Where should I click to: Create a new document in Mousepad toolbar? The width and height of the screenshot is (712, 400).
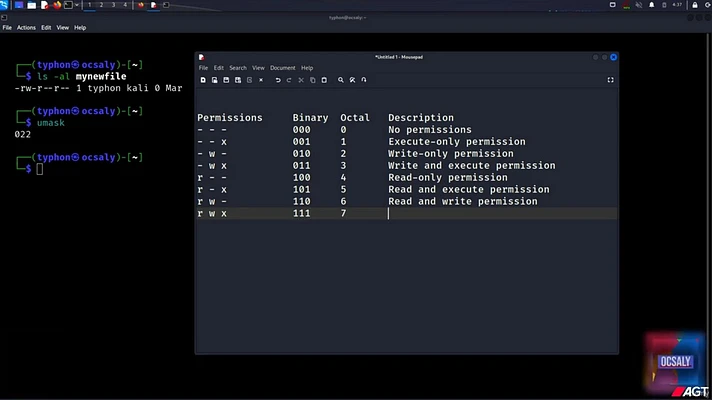tap(203, 80)
